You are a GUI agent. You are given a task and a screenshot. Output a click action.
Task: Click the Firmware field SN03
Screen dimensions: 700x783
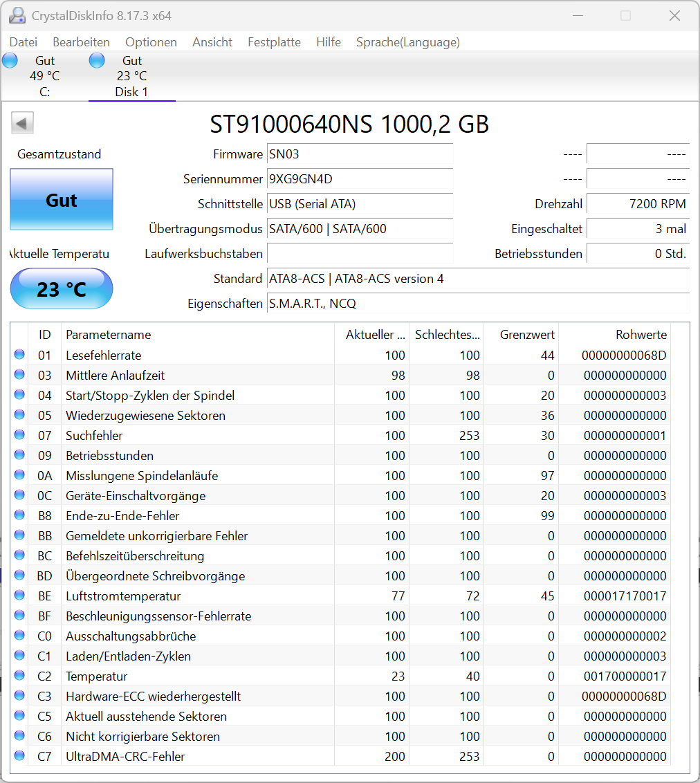[x=360, y=154]
